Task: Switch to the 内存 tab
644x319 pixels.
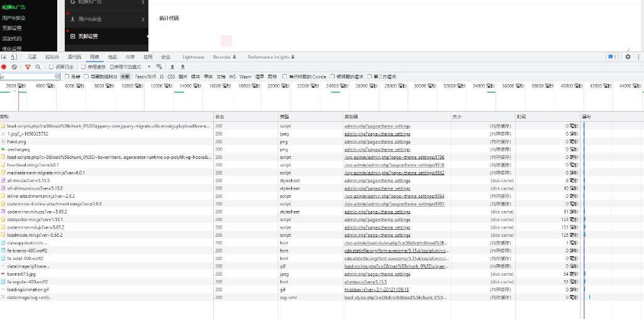Action: [x=130, y=57]
